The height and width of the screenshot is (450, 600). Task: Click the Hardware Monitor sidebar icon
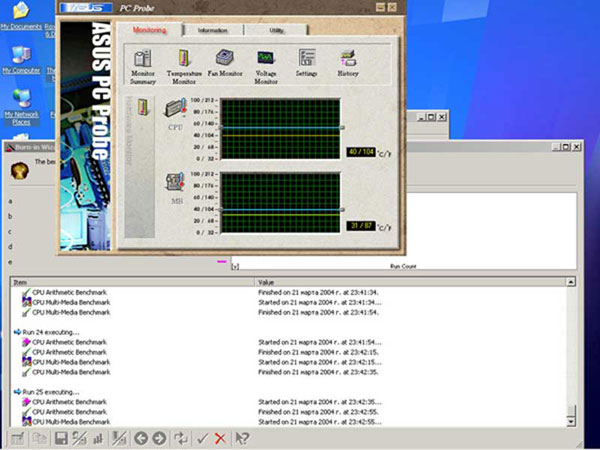142,108
